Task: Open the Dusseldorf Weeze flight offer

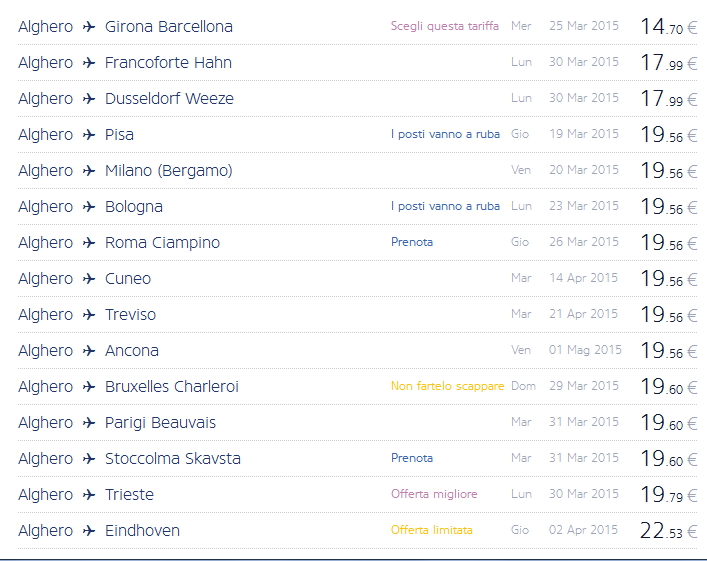Action: [169, 99]
